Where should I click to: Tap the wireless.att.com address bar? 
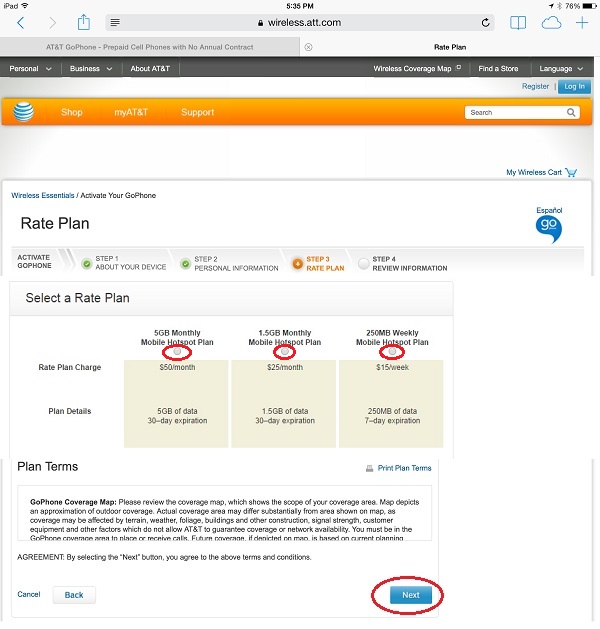point(300,22)
